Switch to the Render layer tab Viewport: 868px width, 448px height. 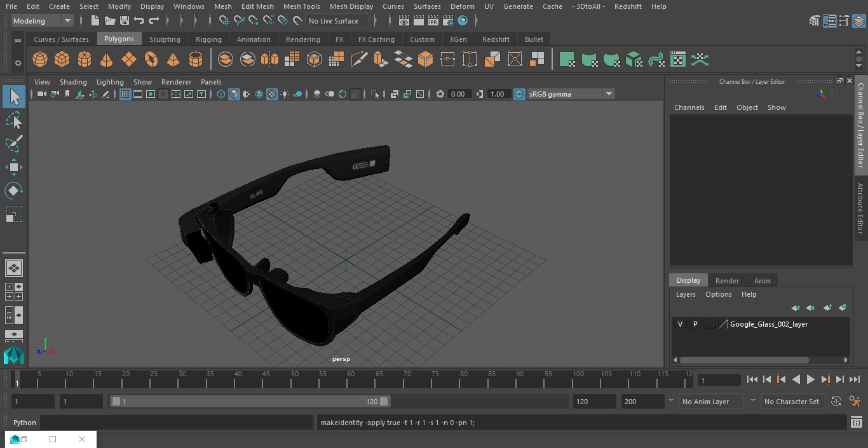727,281
